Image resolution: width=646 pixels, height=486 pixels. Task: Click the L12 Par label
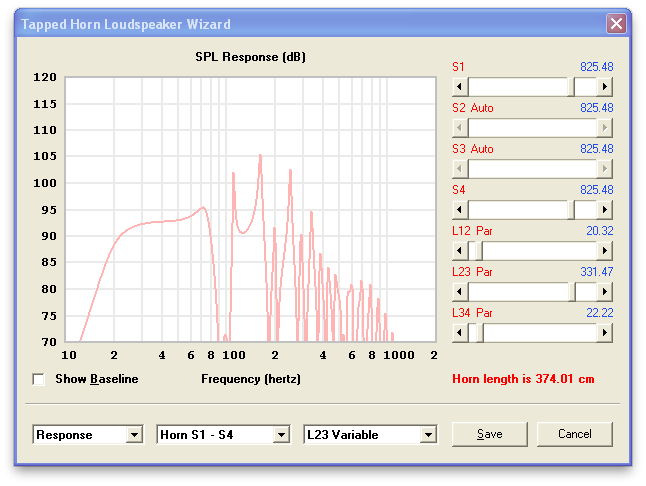(472, 231)
